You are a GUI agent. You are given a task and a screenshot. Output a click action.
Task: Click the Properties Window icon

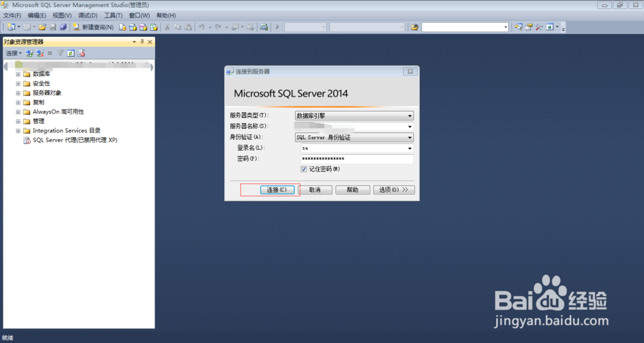(x=529, y=27)
